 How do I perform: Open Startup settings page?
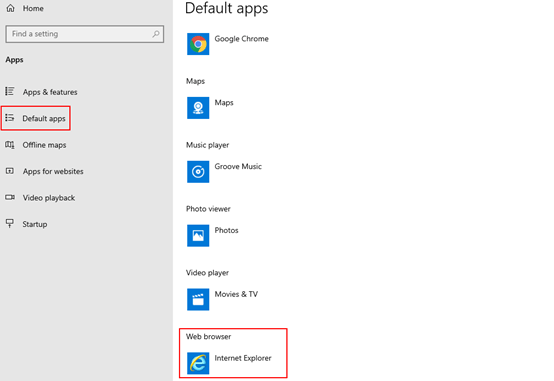(x=35, y=224)
